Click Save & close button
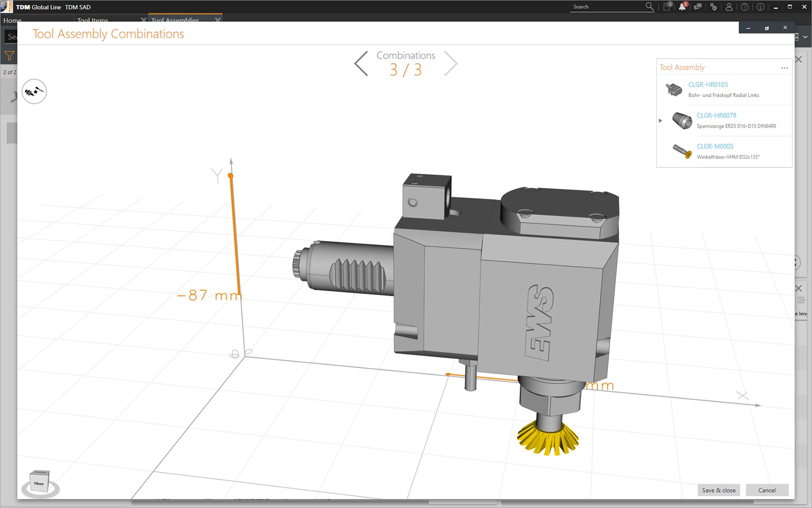This screenshot has height=508, width=812. click(x=719, y=490)
